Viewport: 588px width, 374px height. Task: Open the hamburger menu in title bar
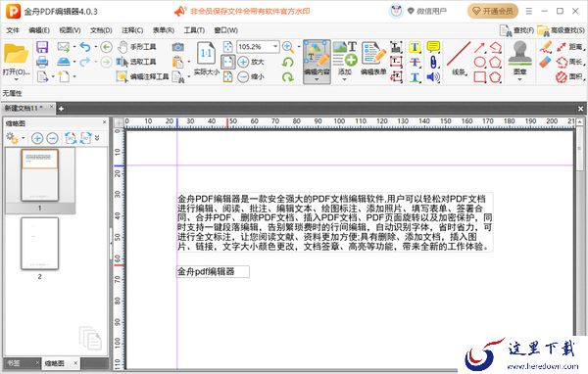pyautogui.click(x=529, y=11)
